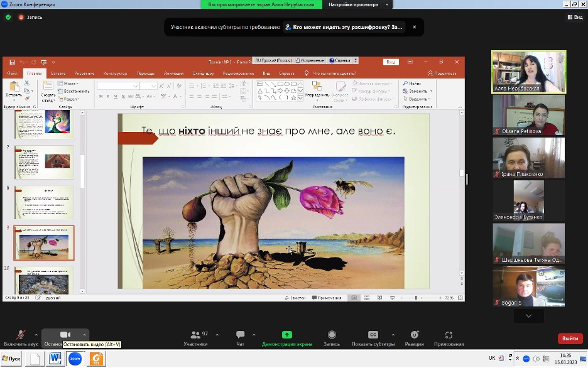Open Настройки просмотра dropdown
Image resolution: width=588 pixels, height=368 pixels.
(357, 4)
